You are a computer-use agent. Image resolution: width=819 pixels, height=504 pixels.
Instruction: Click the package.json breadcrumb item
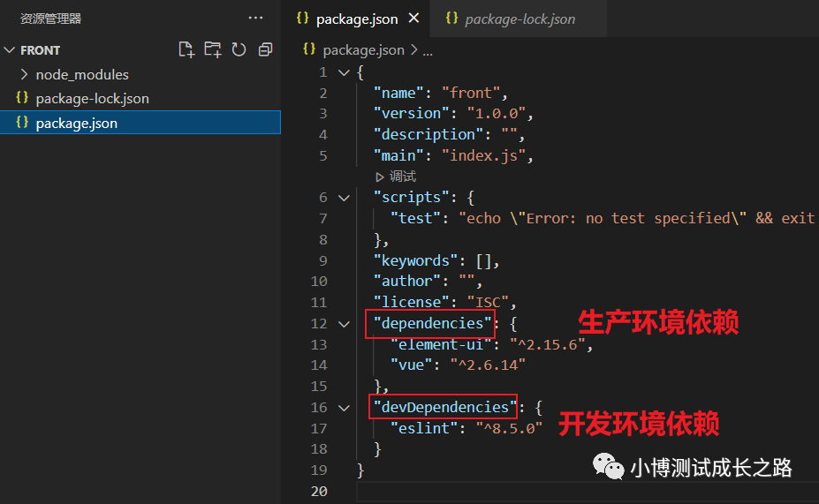pyautogui.click(x=363, y=50)
